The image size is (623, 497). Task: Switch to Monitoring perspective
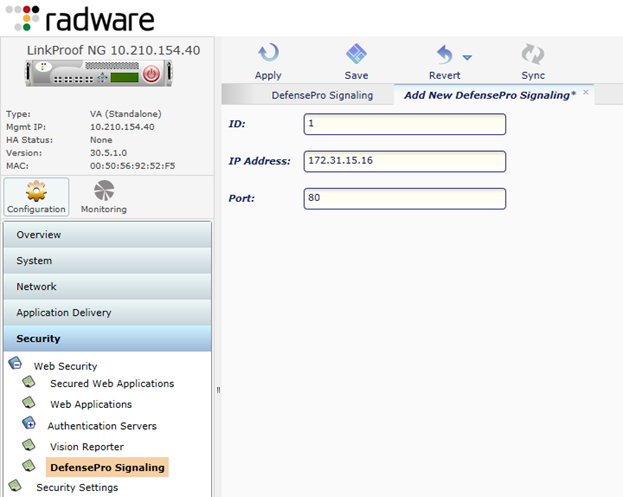coord(104,197)
